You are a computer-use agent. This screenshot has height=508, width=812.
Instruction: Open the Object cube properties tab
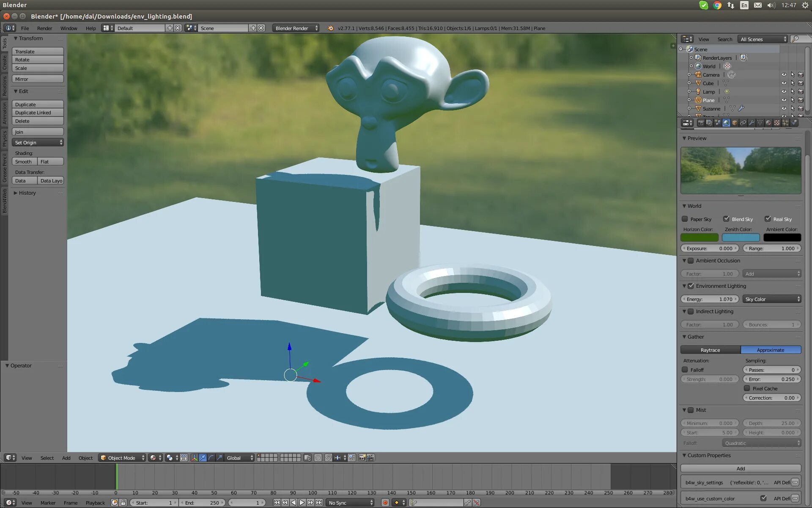pyautogui.click(x=735, y=123)
